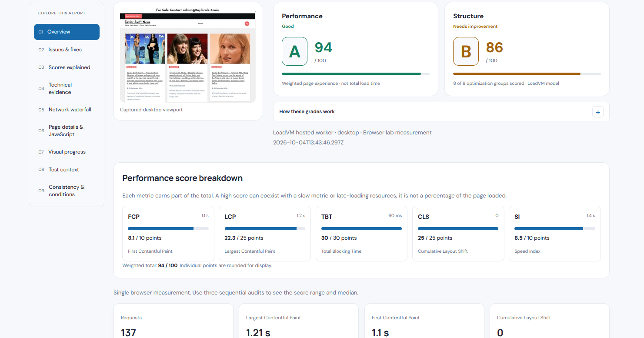Screen dimensions: 644x338
Task: Click the plus icon beside How these grades work
Action: [598, 112]
